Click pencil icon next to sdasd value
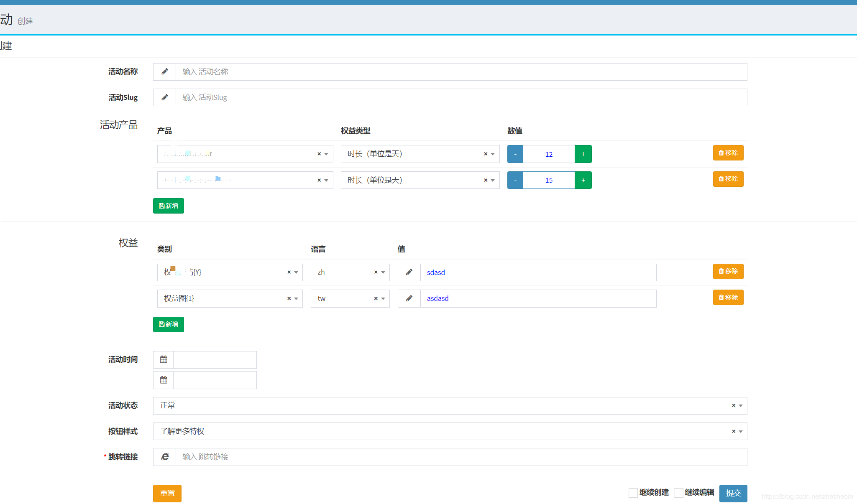The height and width of the screenshot is (504, 857). coord(409,272)
